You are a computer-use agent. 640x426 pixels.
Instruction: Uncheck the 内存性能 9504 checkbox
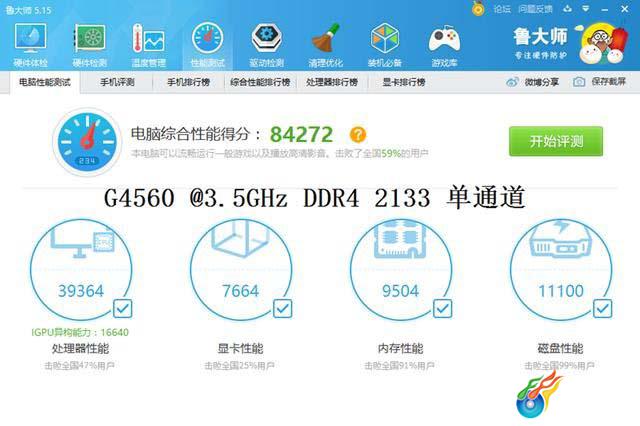(x=442, y=308)
